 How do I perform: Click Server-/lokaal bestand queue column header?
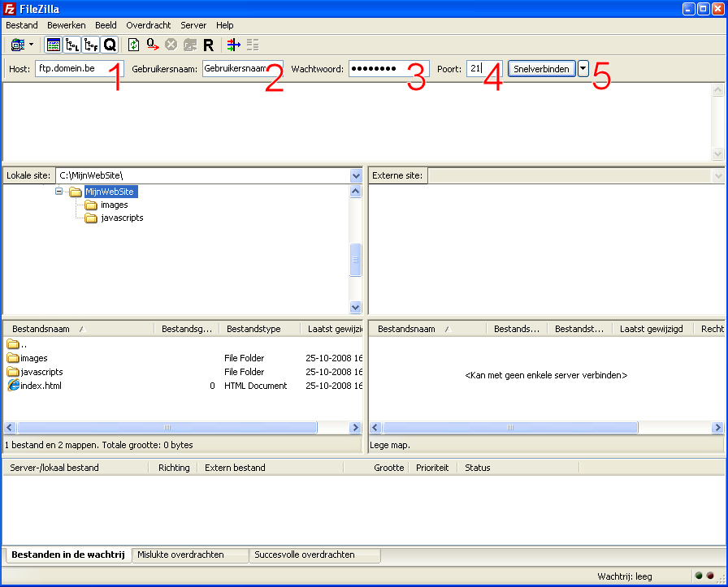[x=76, y=468]
